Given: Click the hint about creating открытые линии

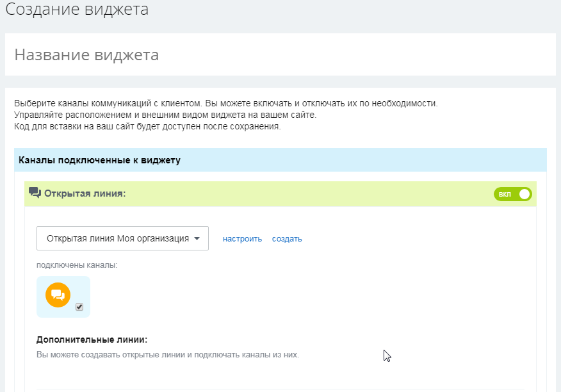Looking at the screenshot, I should pos(167,355).
